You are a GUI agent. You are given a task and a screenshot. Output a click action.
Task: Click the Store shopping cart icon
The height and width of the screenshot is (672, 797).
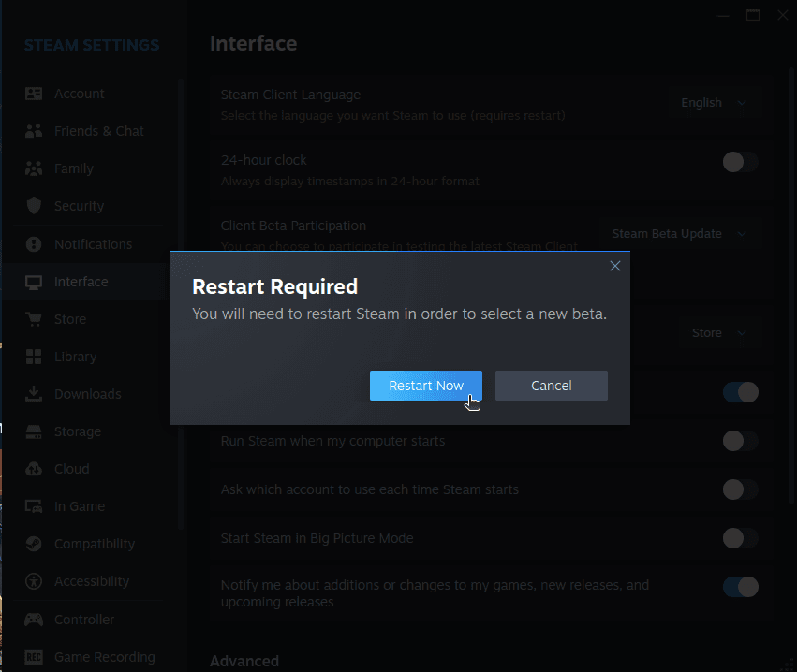tap(34, 319)
